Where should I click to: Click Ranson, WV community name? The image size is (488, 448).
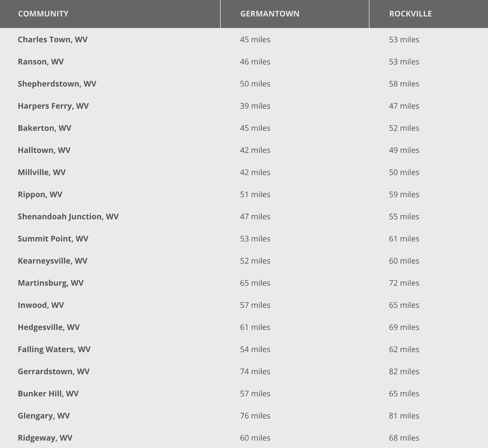point(41,62)
